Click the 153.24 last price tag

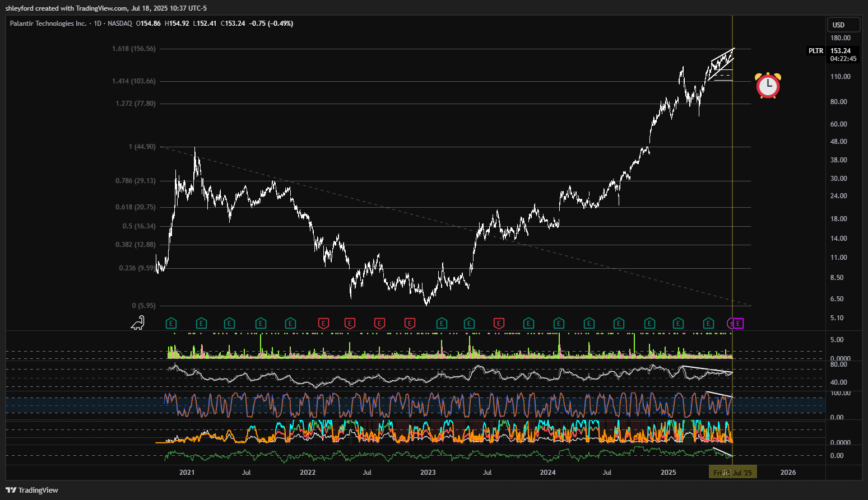(841, 50)
